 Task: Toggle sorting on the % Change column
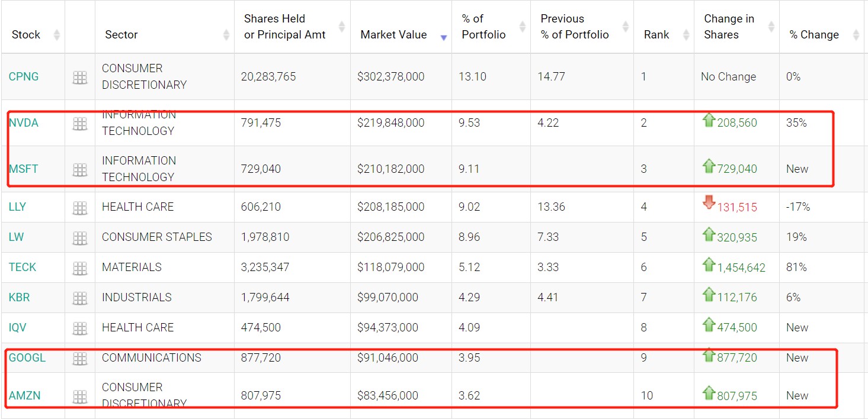coord(856,34)
